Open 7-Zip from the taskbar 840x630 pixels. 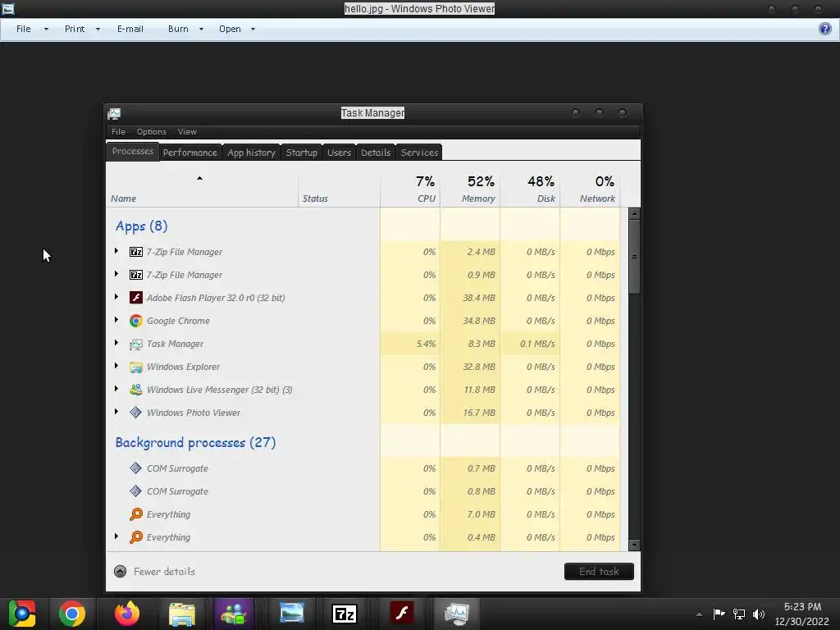click(x=345, y=614)
